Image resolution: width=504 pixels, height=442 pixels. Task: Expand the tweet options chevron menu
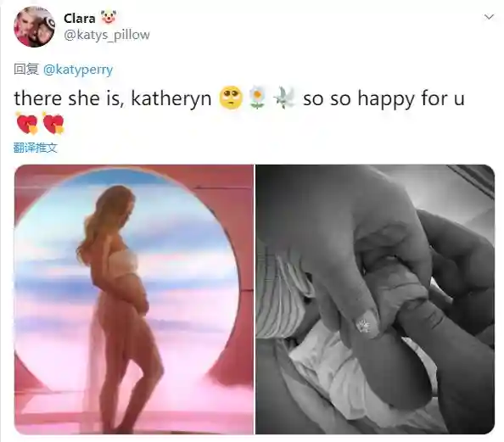[x=489, y=17]
